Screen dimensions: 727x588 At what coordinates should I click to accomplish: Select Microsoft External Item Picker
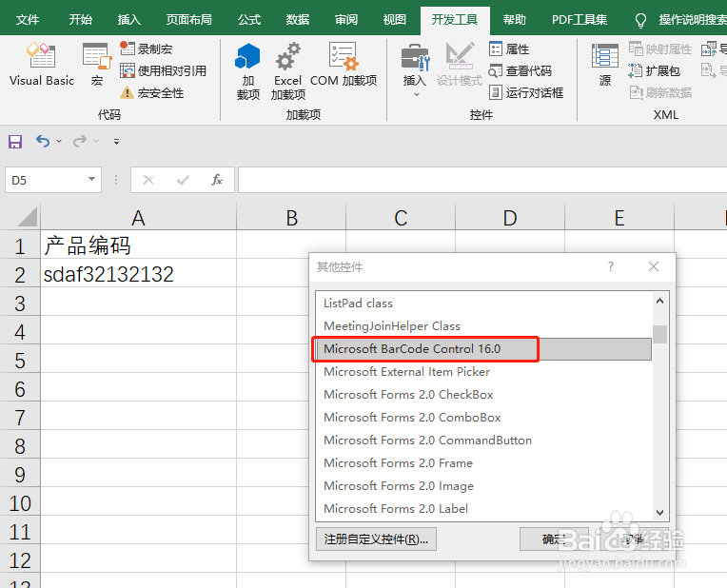pos(483,371)
